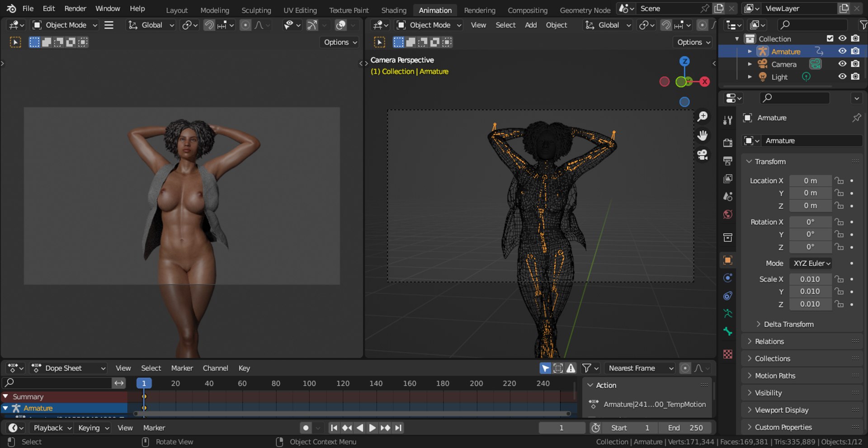This screenshot has width=868, height=448.
Task: Switch to the UV Editing workspace tab
Action: (x=300, y=10)
